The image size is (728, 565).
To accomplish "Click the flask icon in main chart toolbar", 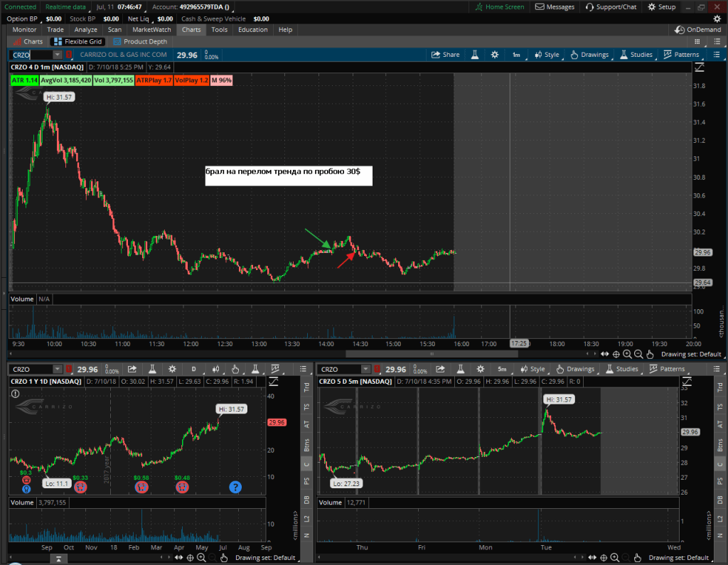I will 474,55.
